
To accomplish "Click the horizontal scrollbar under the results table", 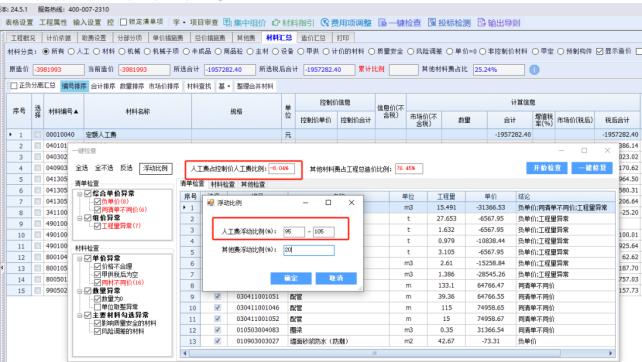I will 397,353.
